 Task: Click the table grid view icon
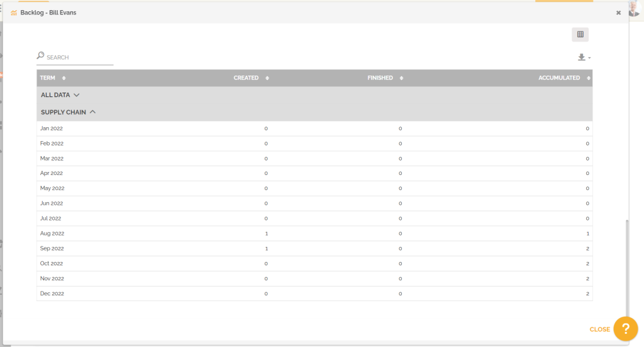click(580, 35)
